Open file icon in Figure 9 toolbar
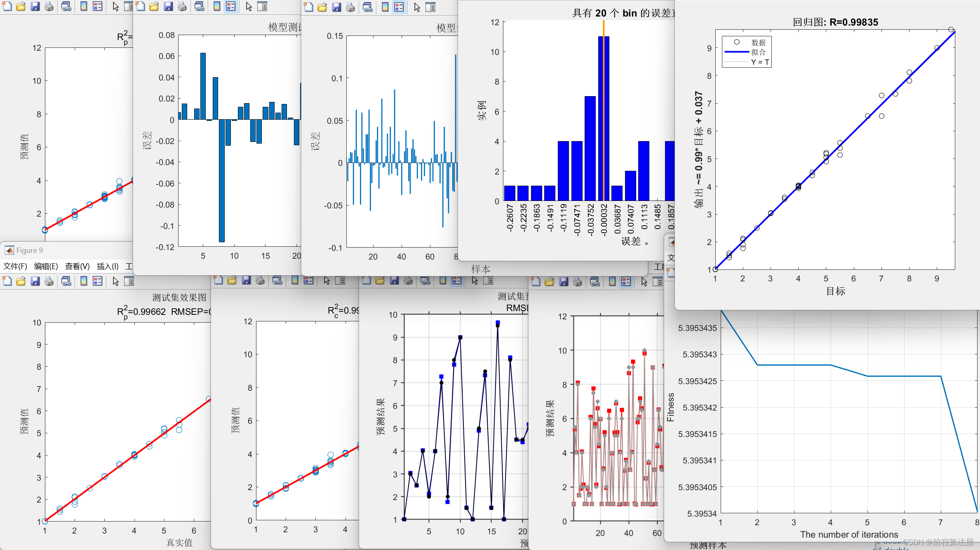This screenshot has height=550, width=980. pyautogui.click(x=21, y=281)
